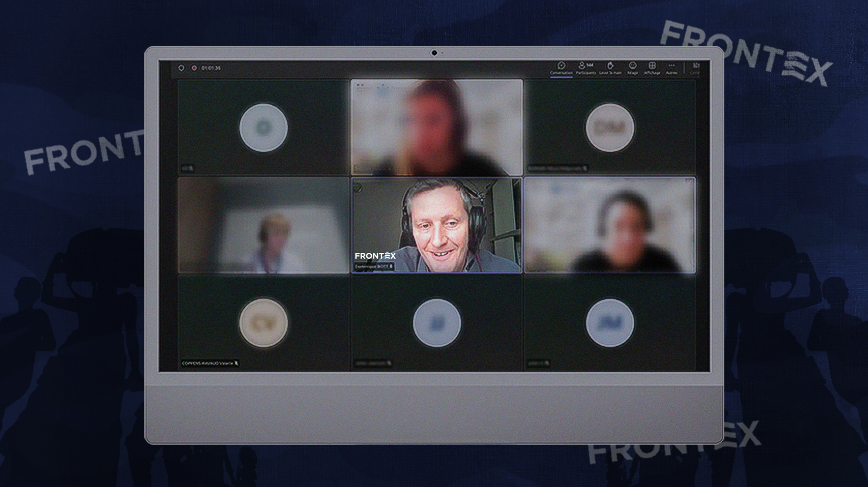Select the top center blurred video tile

coord(436,127)
